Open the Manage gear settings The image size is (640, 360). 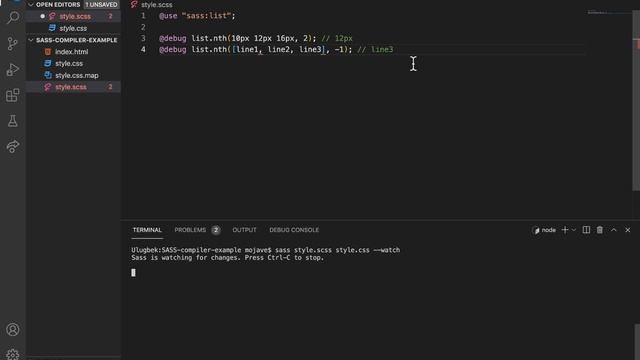pos(13,354)
